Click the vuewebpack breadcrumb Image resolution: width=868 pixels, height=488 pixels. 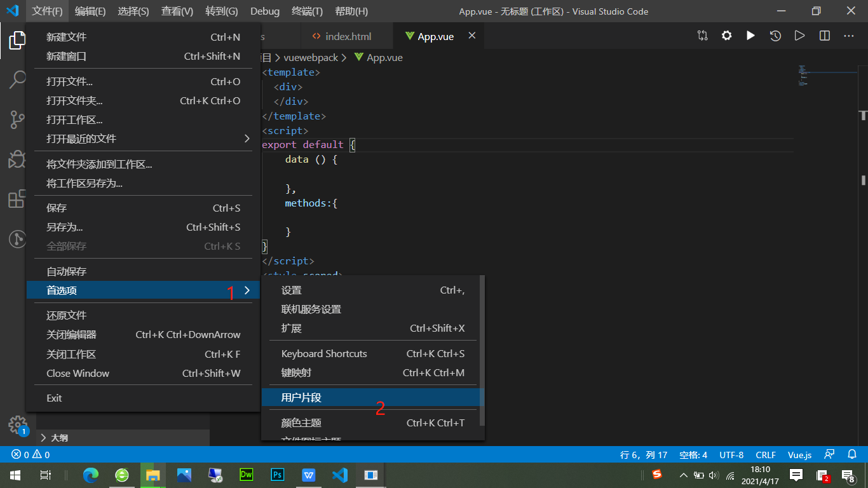[311, 57]
